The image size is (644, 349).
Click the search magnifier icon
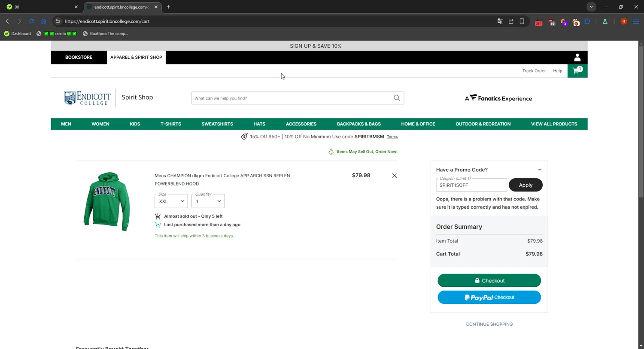click(397, 98)
